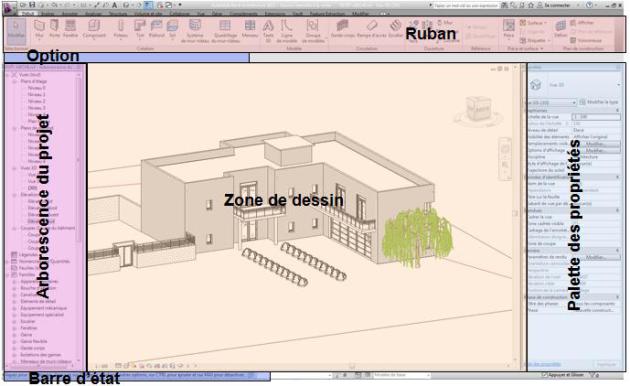Screen dimensions: 630x386
Task: Pick the Garde-corps railing tool
Action: [x=343, y=29]
